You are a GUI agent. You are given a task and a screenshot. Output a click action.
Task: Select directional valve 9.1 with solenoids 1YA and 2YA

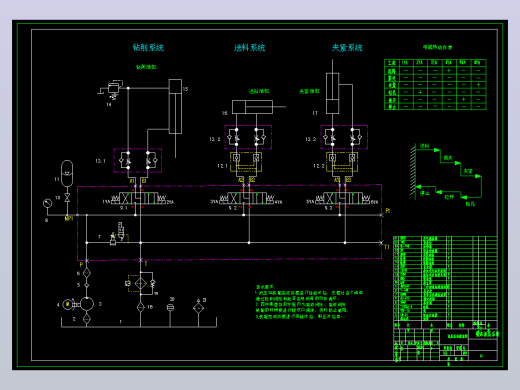138,199
